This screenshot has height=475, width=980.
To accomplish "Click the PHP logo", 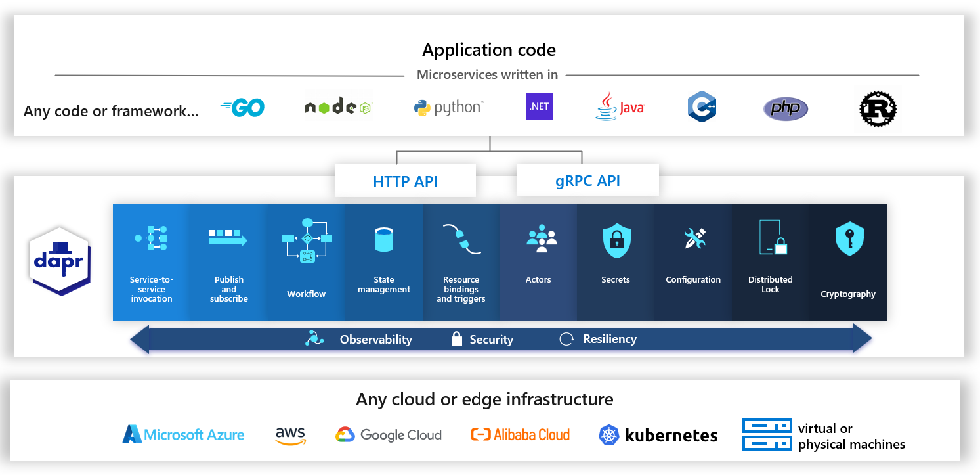I will [785, 108].
